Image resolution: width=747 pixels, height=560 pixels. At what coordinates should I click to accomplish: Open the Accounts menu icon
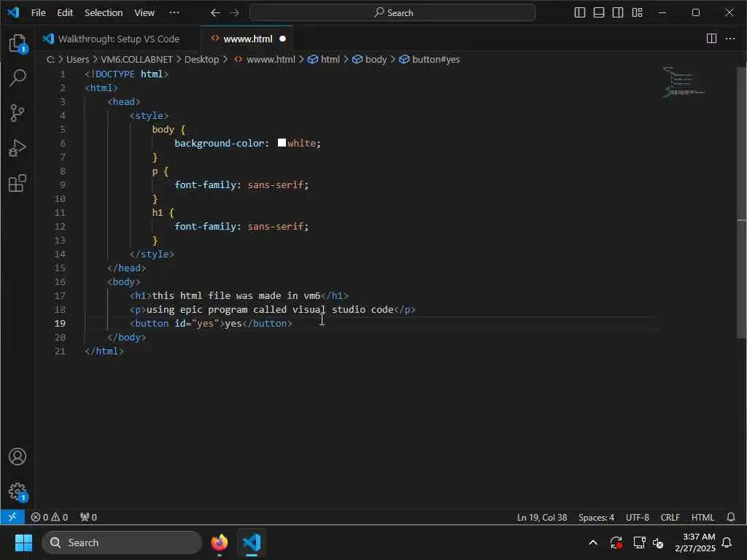18,456
